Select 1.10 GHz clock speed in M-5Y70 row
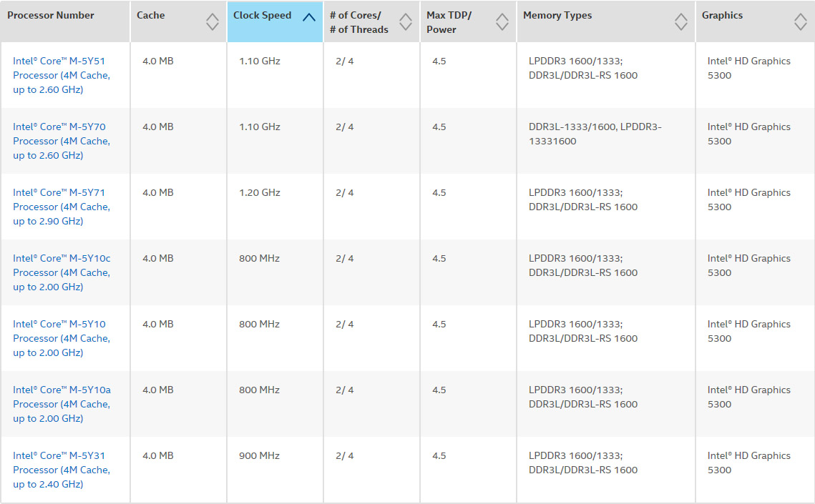The height and width of the screenshot is (504, 815). pos(259,127)
